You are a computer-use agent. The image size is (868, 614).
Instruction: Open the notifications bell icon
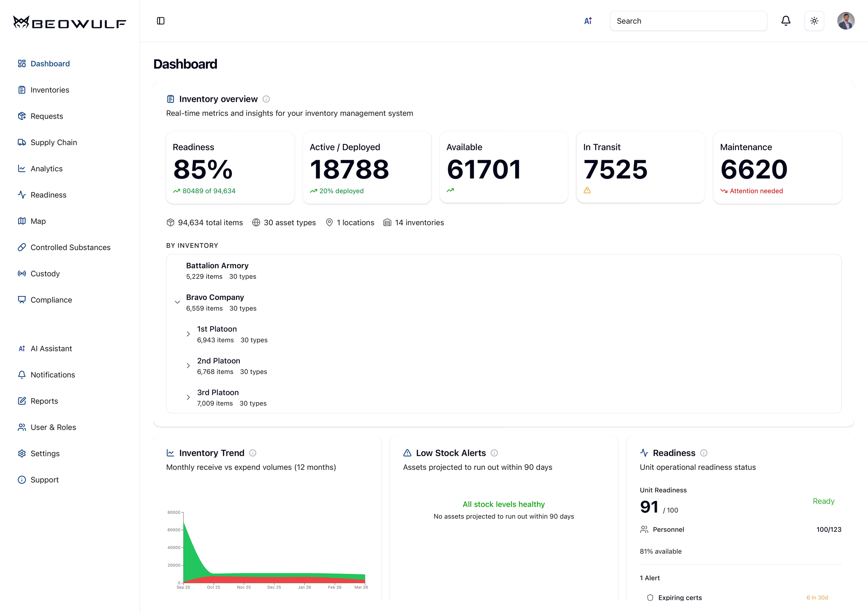click(x=786, y=21)
